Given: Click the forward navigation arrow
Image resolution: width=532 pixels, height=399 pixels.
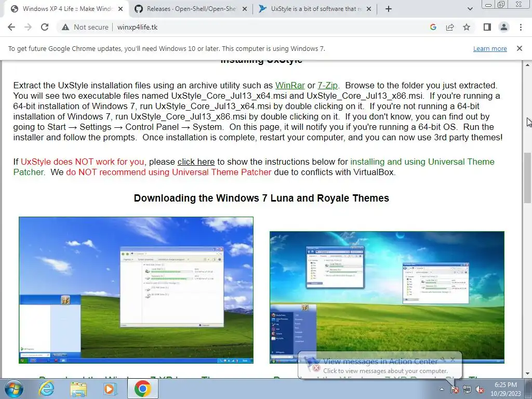Looking at the screenshot, I should [28, 27].
